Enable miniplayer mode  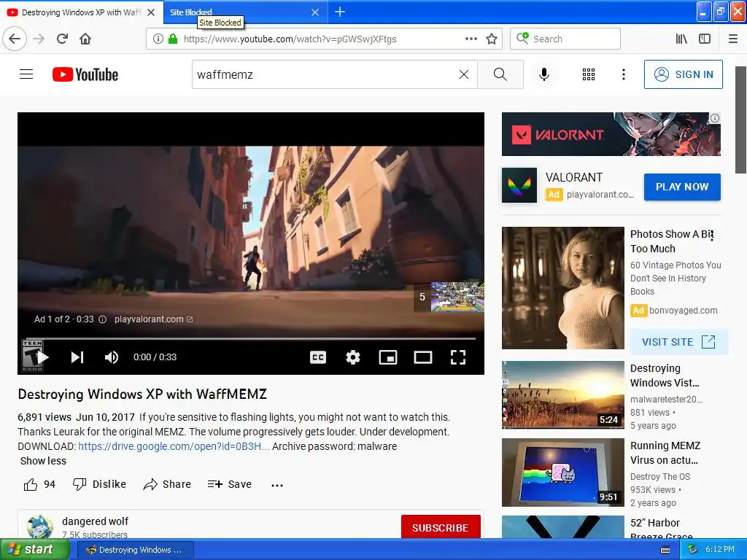(x=388, y=357)
